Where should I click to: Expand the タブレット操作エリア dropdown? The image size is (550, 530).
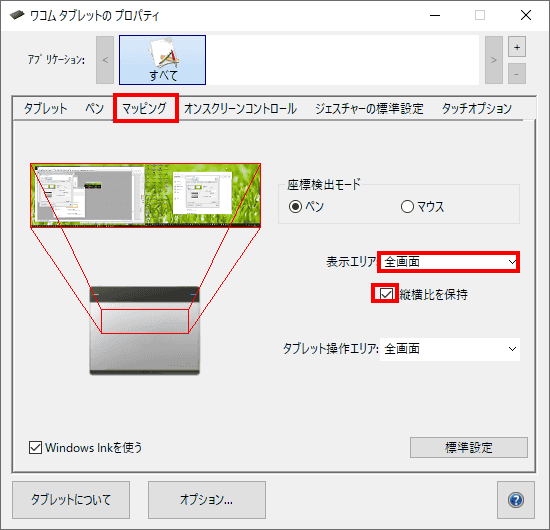(450, 349)
